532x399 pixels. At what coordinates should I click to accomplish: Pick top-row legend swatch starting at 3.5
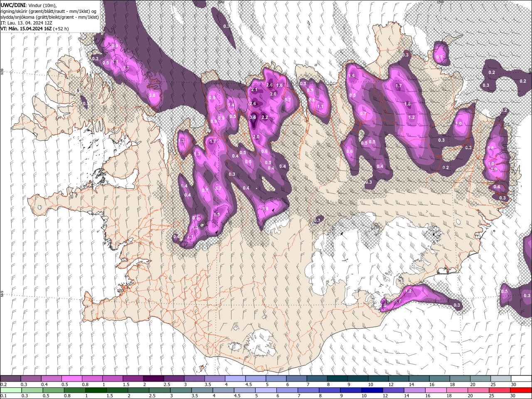click(215, 379)
